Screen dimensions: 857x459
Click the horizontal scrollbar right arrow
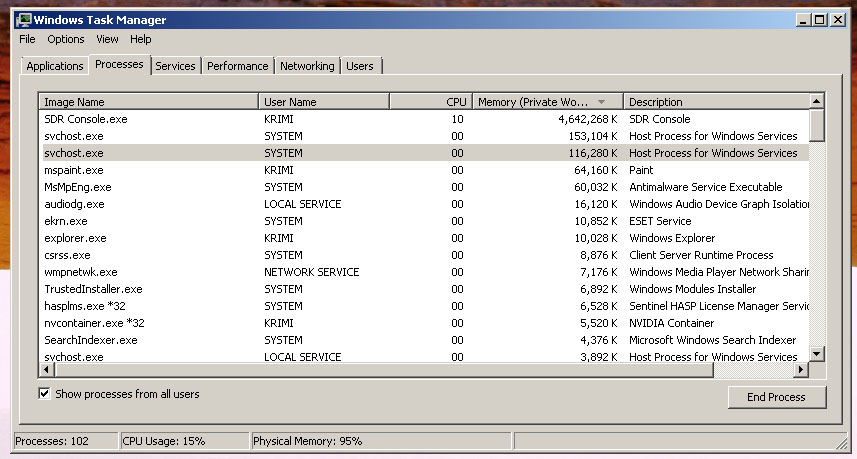(x=800, y=370)
